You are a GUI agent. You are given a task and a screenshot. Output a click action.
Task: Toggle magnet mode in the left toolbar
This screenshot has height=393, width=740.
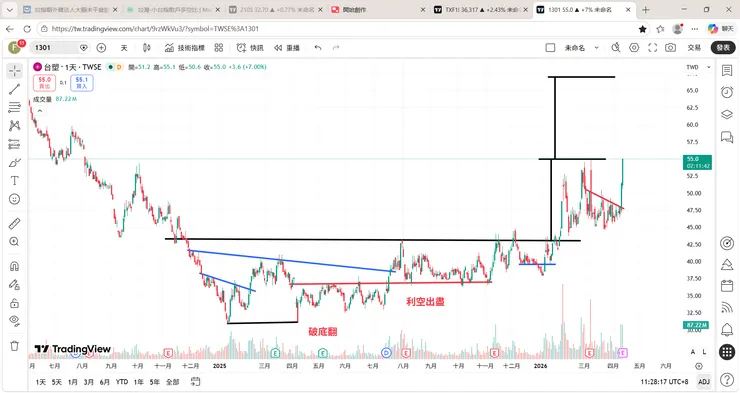pyautogui.click(x=15, y=266)
